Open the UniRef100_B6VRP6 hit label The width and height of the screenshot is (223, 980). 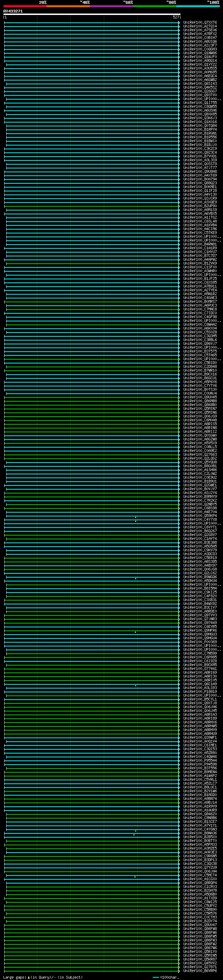click(200, 971)
